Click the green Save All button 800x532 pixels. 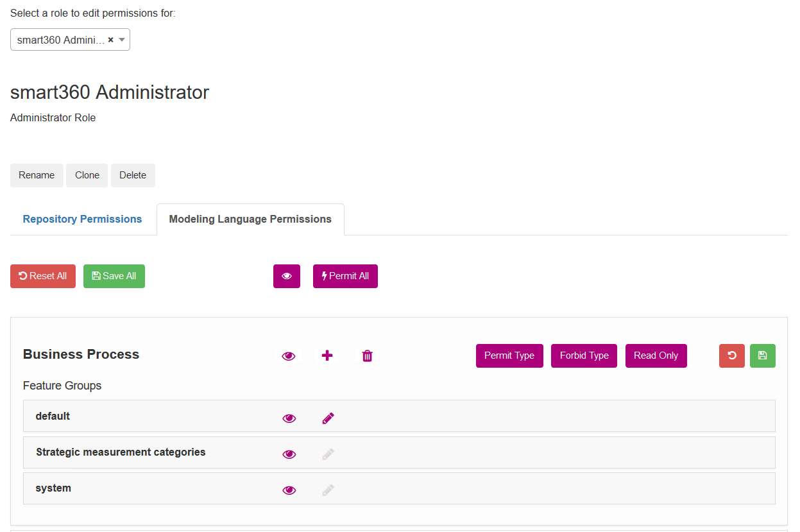point(114,276)
